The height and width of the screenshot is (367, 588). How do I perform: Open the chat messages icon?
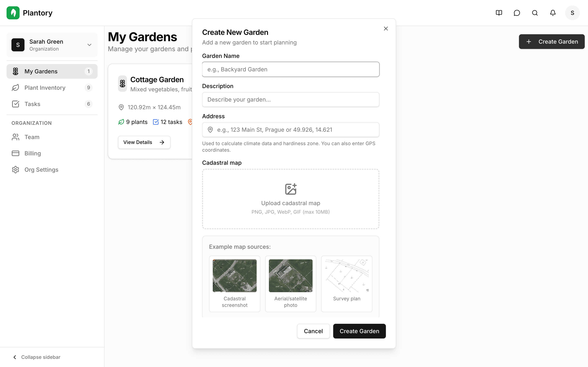517,13
